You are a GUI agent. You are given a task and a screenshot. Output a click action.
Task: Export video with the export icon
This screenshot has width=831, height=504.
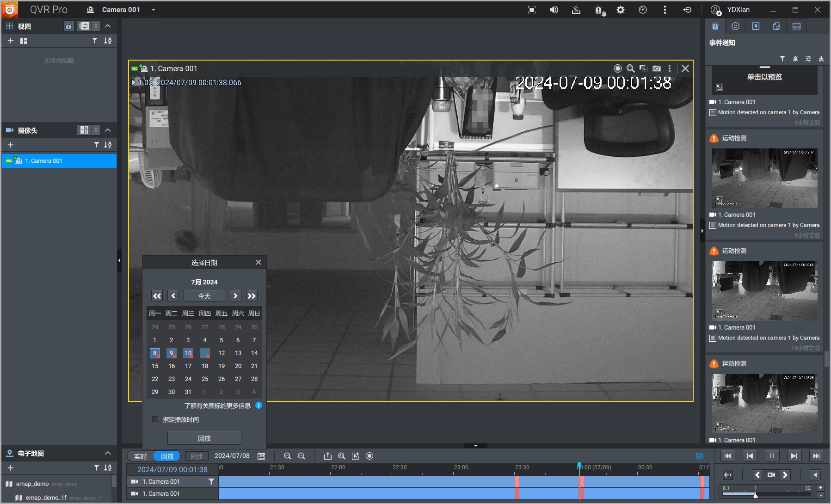328,456
